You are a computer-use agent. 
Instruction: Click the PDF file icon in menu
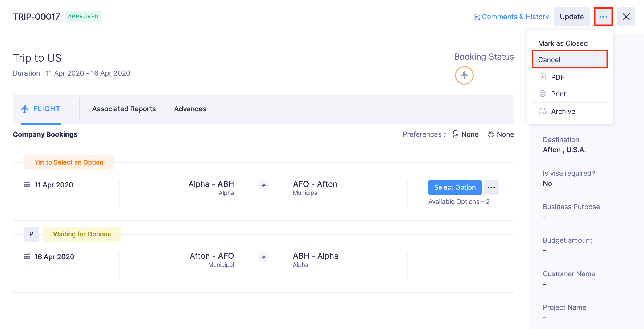click(x=542, y=77)
